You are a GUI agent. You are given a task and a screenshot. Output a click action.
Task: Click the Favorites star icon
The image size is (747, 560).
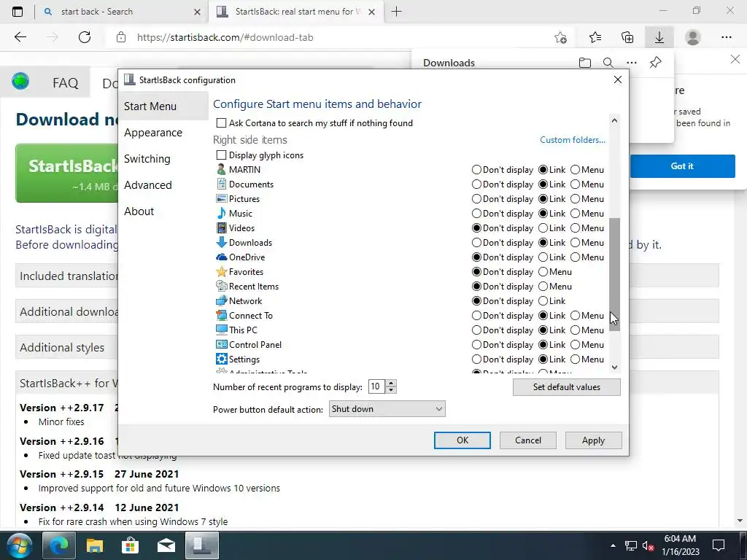click(221, 272)
